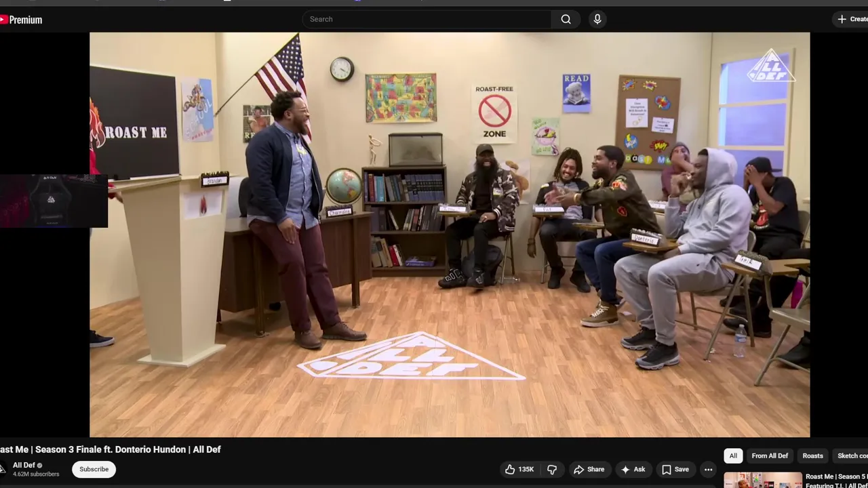
Task: Click the magnifier search button
Action: pos(566,19)
